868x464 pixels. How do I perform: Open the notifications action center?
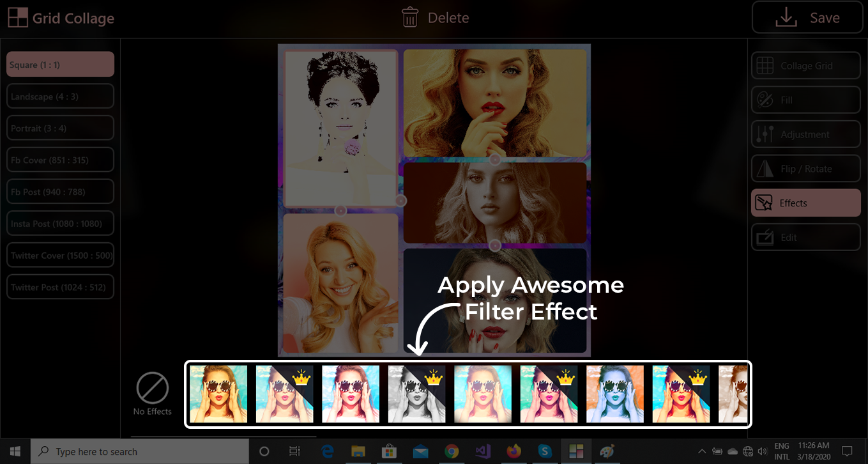pyautogui.click(x=847, y=451)
